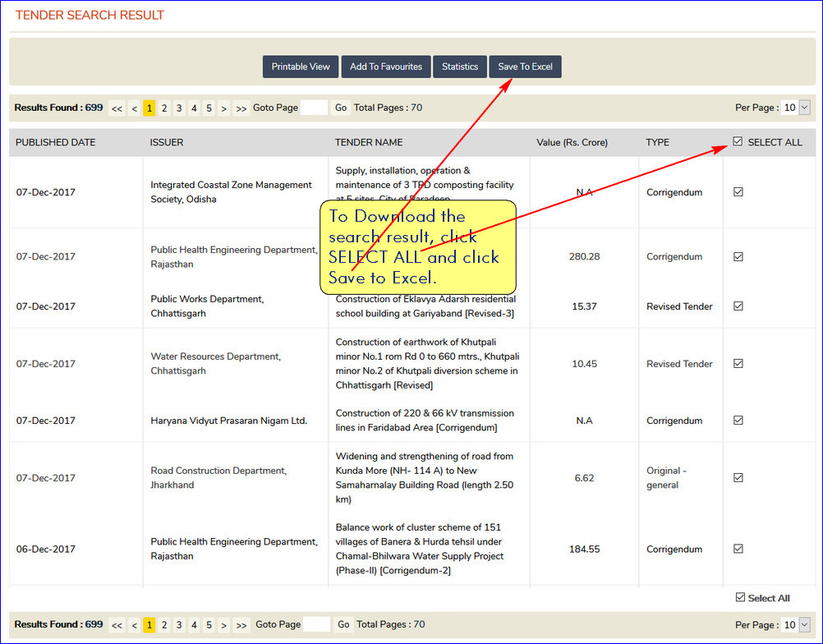The width and height of the screenshot is (823, 644).
Task: Open page 5 in top pagination
Action: pyautogui.click(x=209, y=108)
